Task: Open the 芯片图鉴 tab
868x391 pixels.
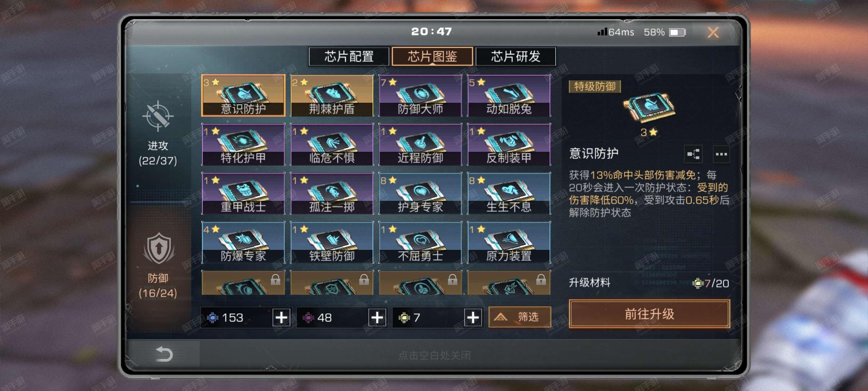Action: [432, 56]
